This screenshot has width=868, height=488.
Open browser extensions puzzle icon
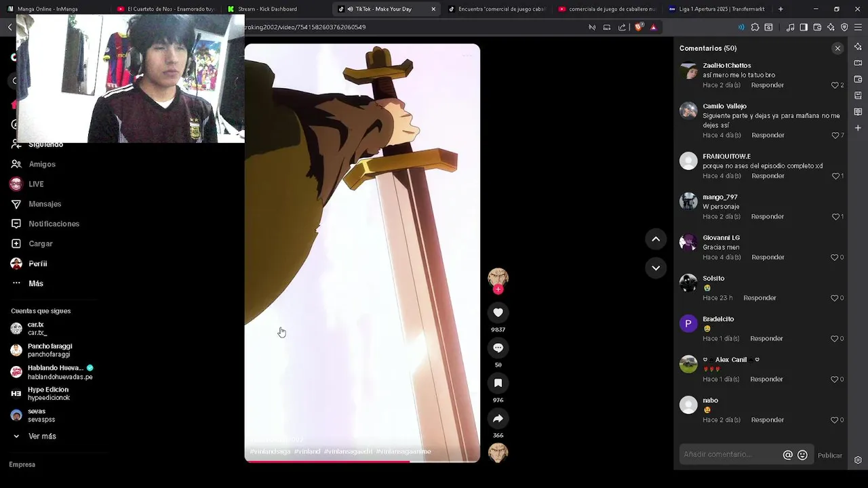[x=755, y=27]
